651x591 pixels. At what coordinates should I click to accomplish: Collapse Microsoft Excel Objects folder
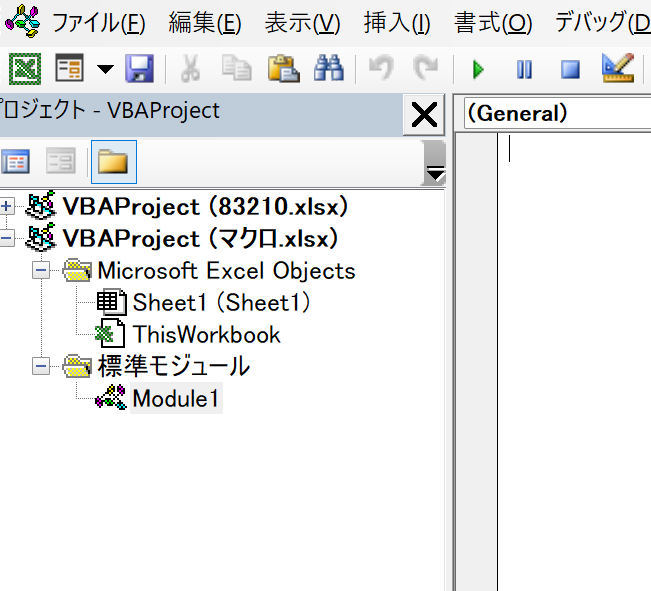(x=41, y=270)
